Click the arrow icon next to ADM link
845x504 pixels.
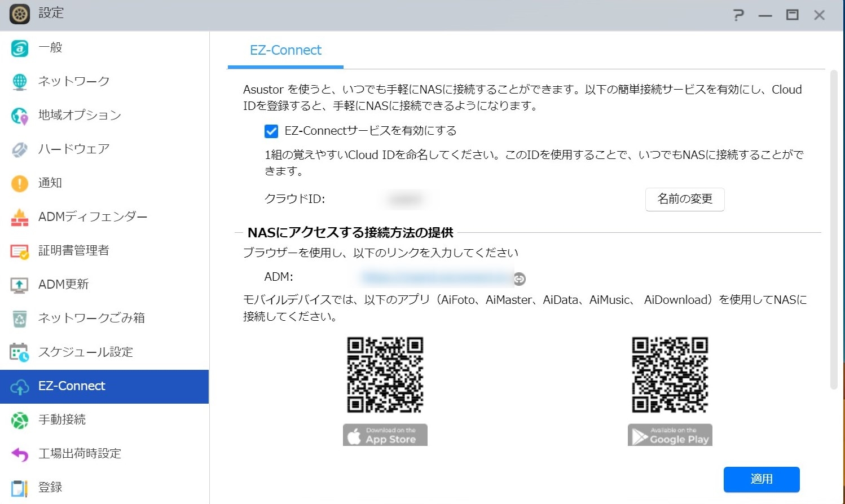click(x=520, y=278)
